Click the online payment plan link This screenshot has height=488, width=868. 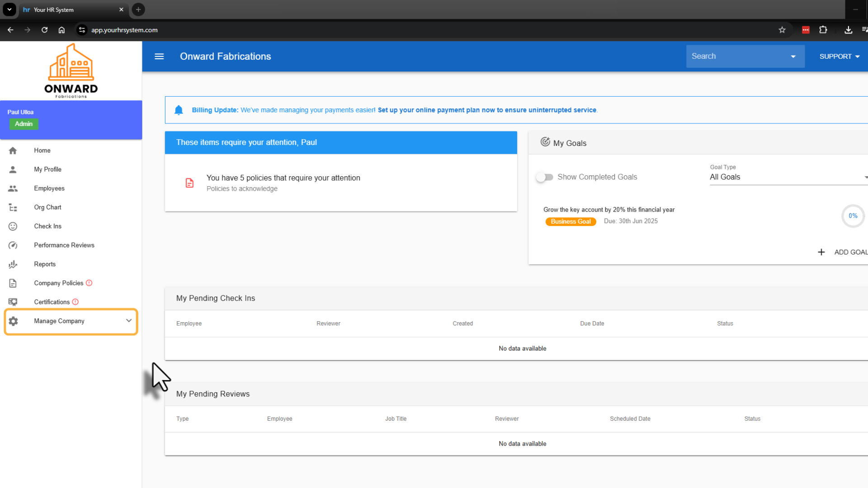pos(487,110)
